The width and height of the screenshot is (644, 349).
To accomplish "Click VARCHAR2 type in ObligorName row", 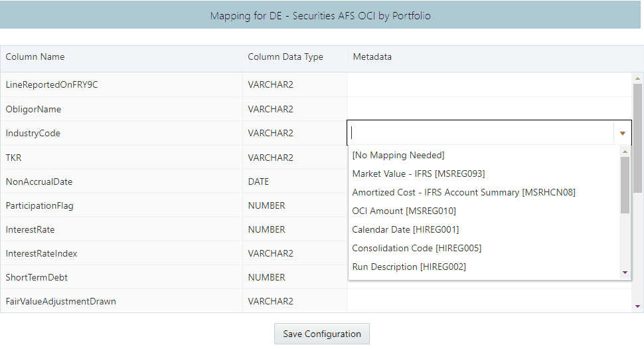I will pyautogui.click(x=270, y=109).
